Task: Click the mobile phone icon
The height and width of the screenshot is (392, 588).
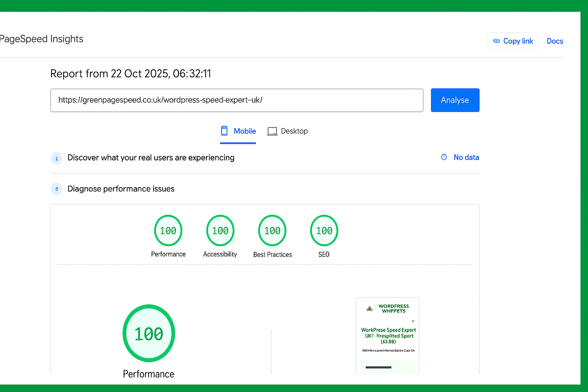Action: pyautogui.click(x=224, y=131)
